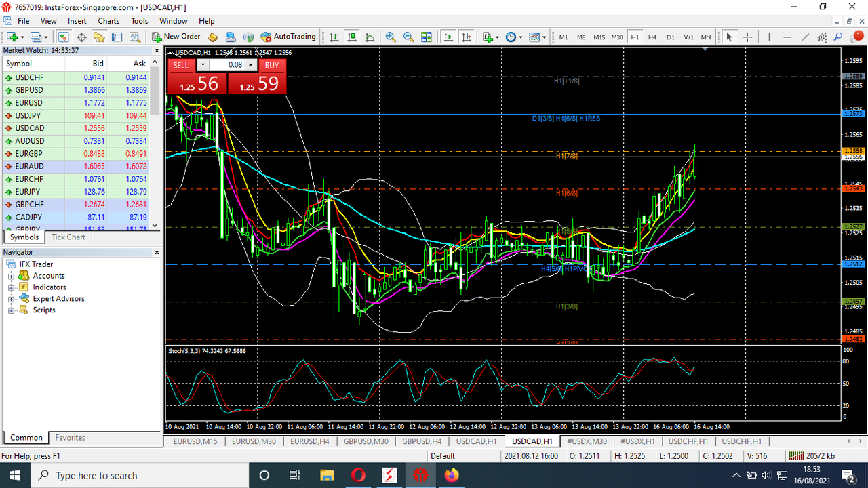Toggle the Auto Scroll chart icon

448,37
